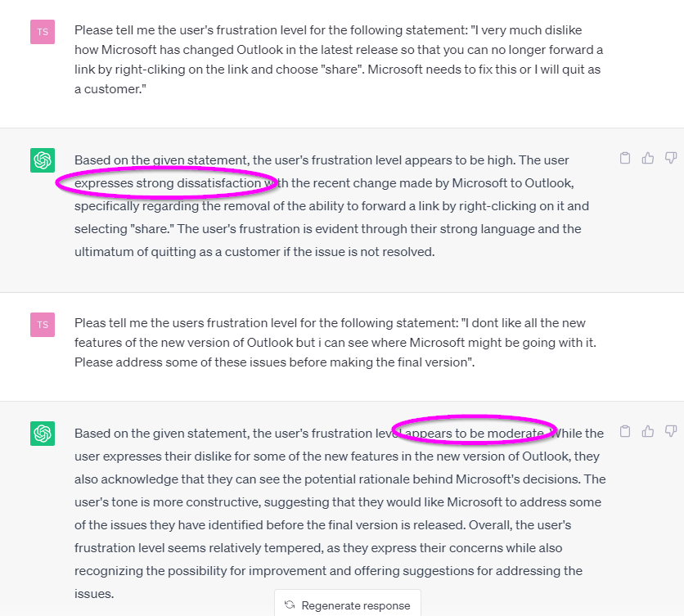Click the second TS user avatar

click(x=43, y=325)
